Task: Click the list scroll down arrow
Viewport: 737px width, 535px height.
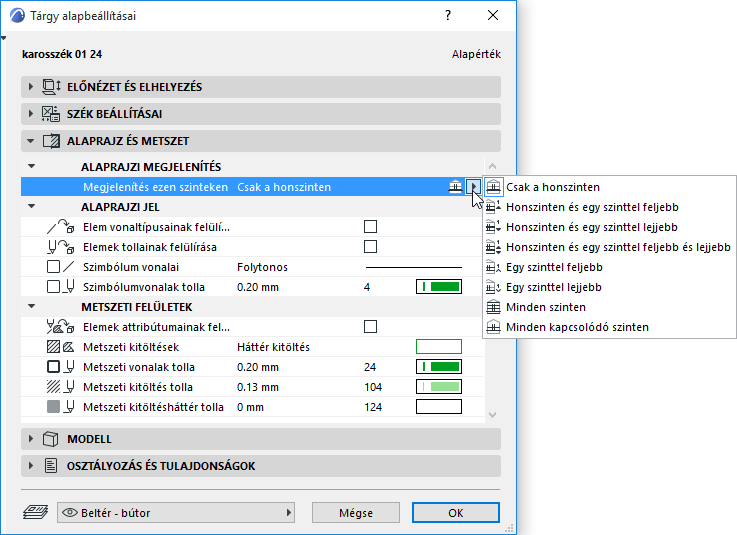Action: pos(492,414)
